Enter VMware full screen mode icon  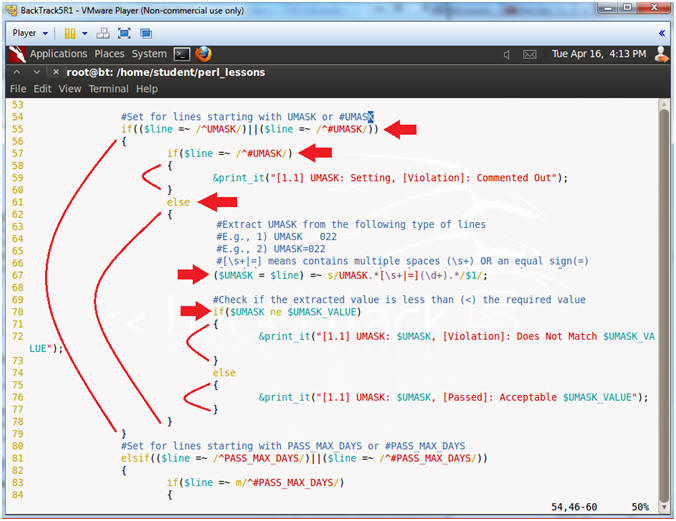124,33
